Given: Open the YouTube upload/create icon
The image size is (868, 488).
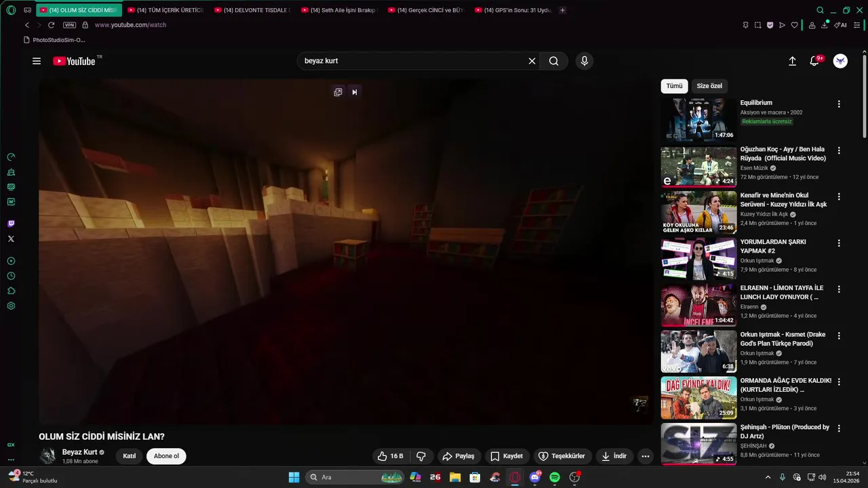Looking at the screenshot, I should click(x=792, y=61).
